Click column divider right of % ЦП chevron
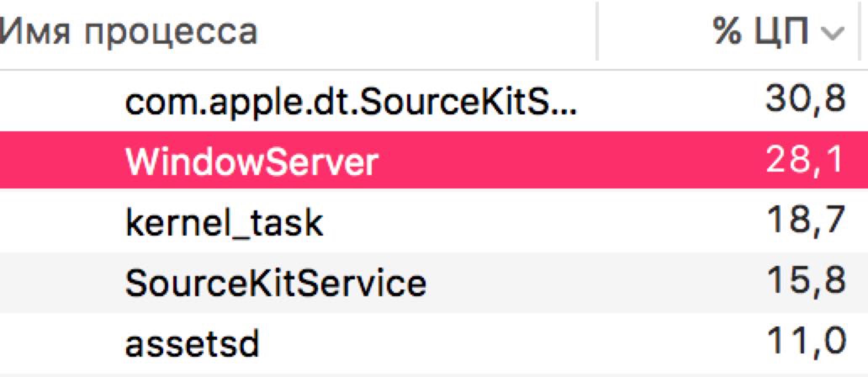868x377 pixels. (x=859, y=31)
